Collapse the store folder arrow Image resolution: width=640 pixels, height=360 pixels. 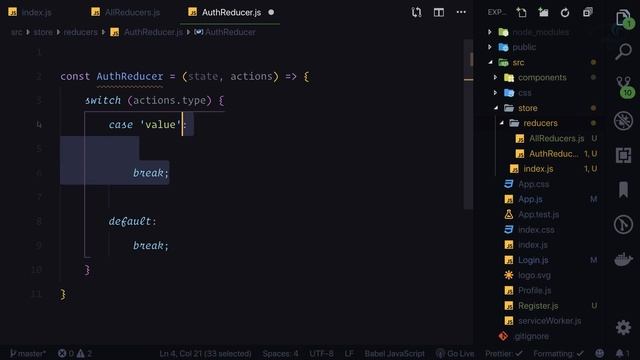[496, 108]
